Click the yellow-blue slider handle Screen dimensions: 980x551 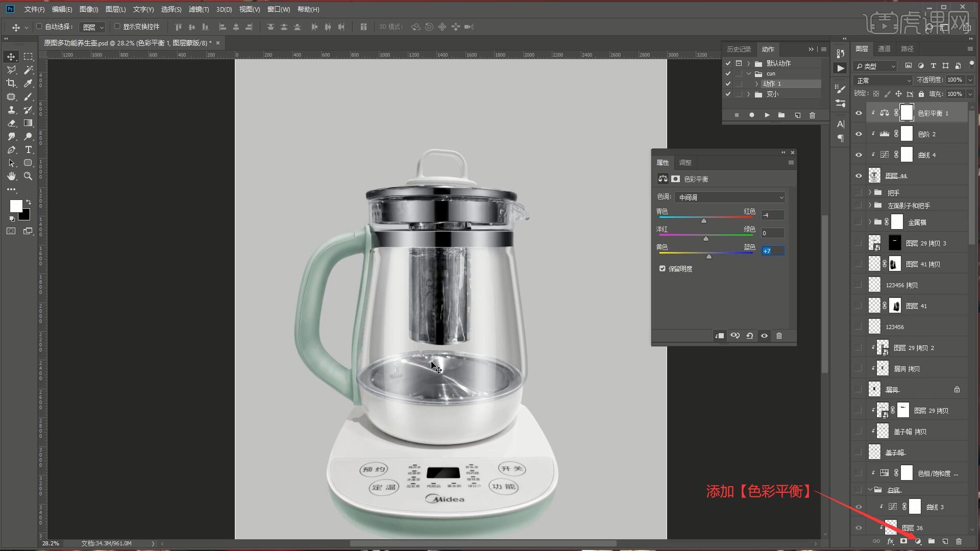coord(709,257)
